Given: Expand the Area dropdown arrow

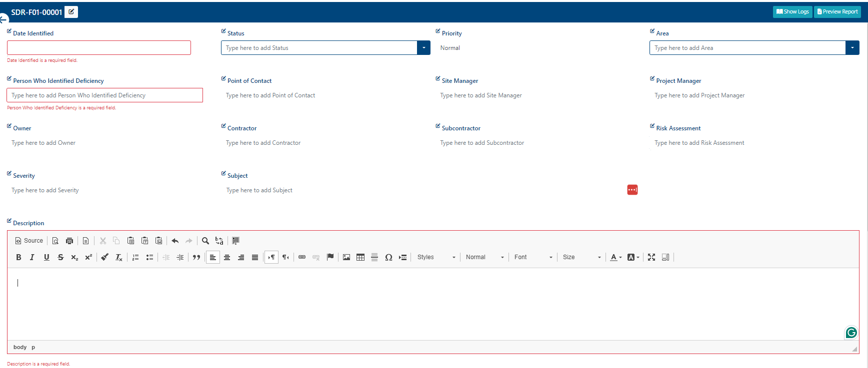Looking at the screenshot, I should [852, 48].
